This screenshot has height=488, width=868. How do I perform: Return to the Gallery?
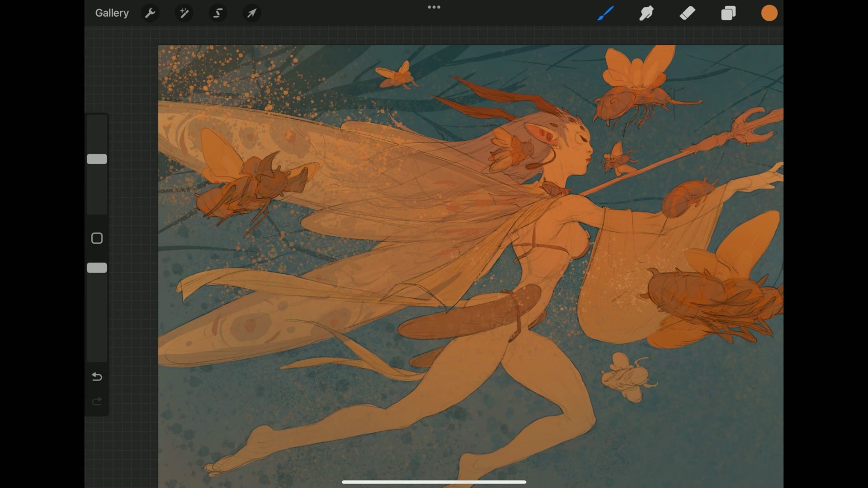[x=112, y=13]
